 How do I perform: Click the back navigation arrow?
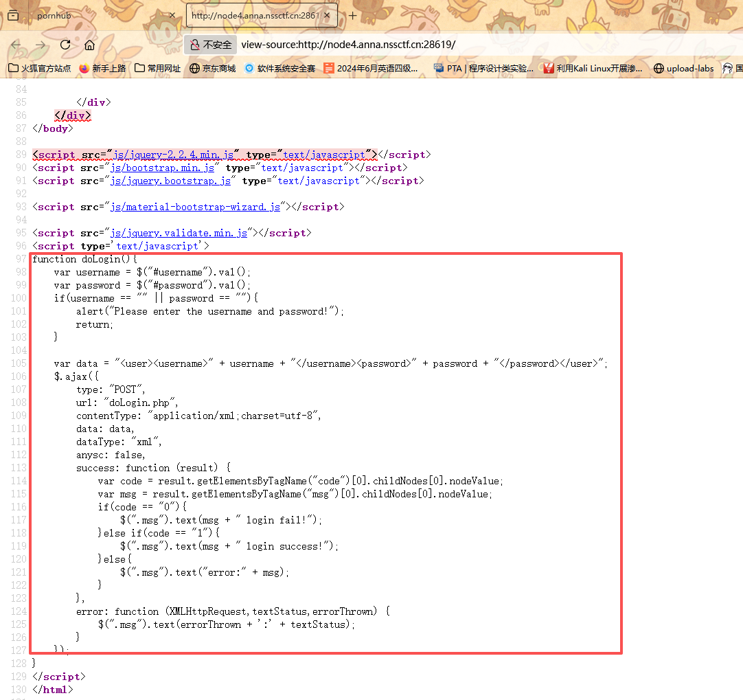[x=16, y=45]
